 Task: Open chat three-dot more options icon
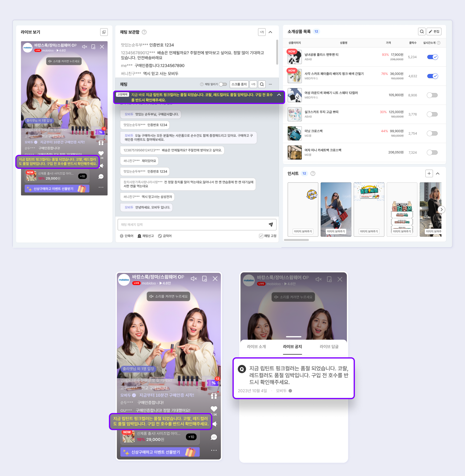(270, 84)
